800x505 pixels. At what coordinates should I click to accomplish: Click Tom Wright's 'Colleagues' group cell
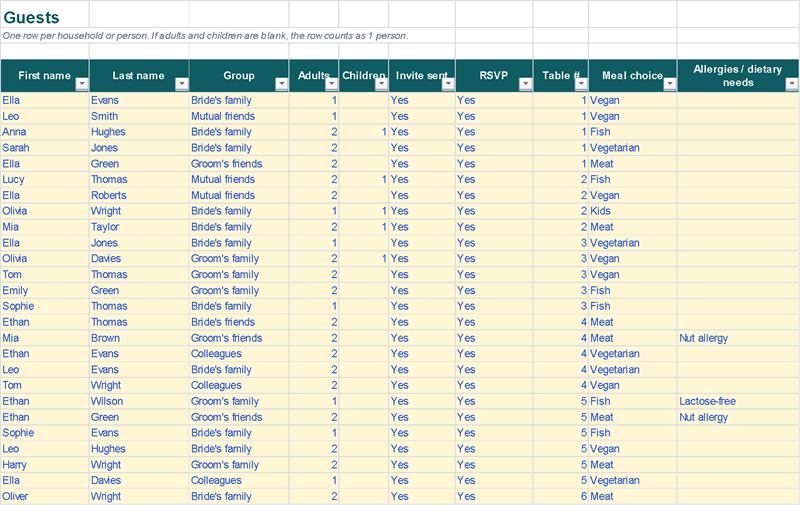[x=239, y=385]
